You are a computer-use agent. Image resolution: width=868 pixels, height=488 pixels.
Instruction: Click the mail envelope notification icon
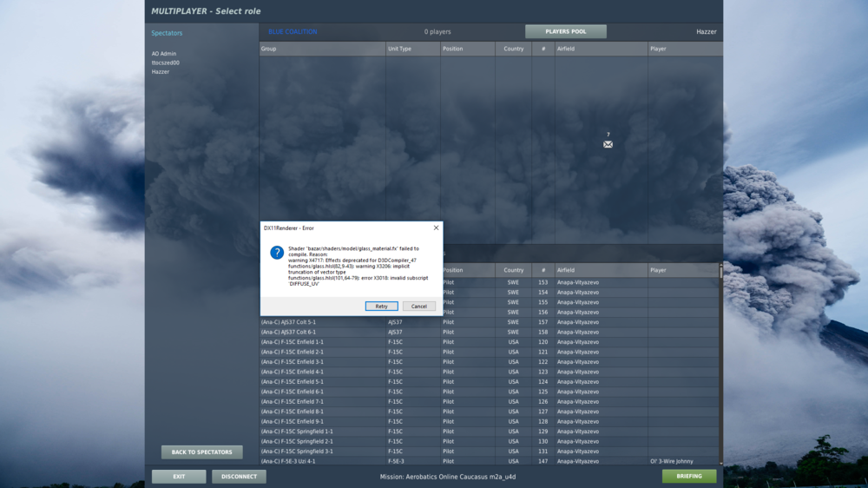click(608, 144)
